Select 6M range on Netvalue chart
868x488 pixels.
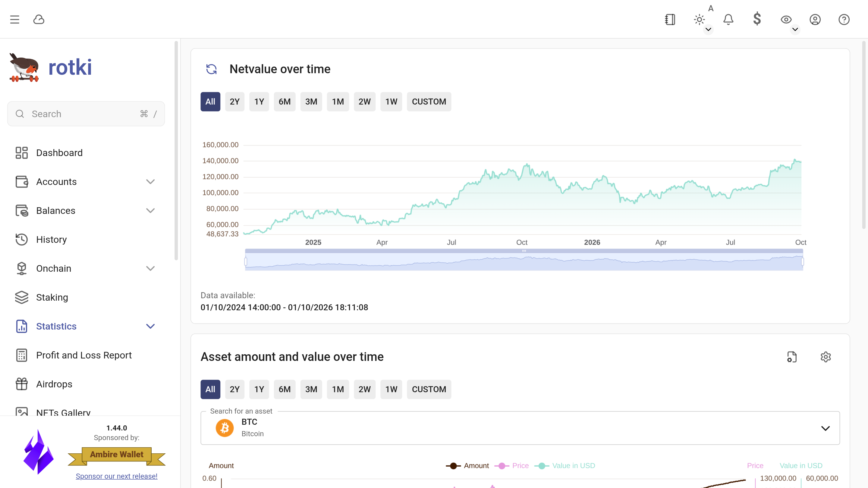[285, 102]
